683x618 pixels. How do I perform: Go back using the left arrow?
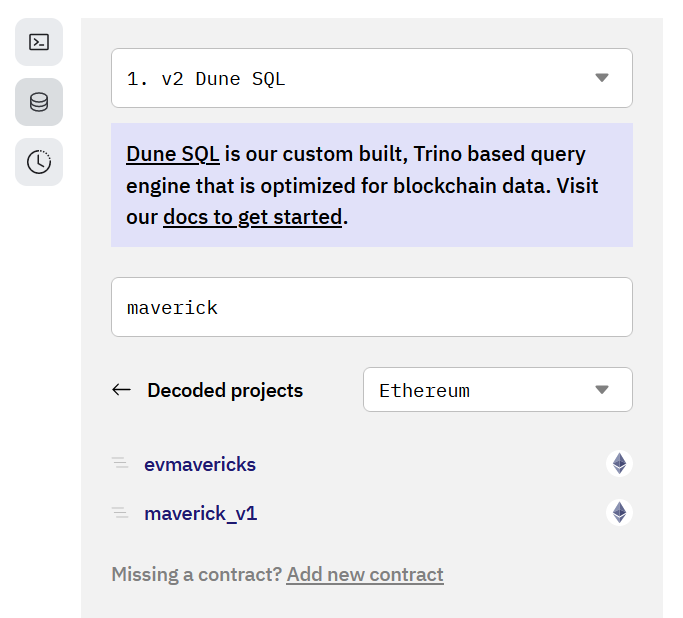click(122, 390)
